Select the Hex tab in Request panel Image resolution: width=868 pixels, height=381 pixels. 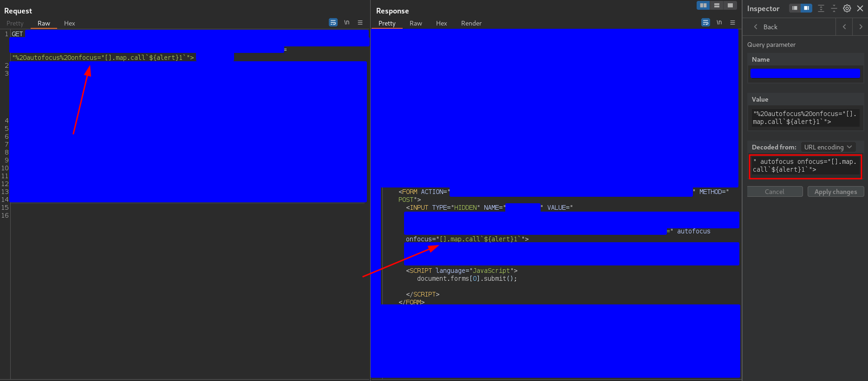click(x=69, y=23)
